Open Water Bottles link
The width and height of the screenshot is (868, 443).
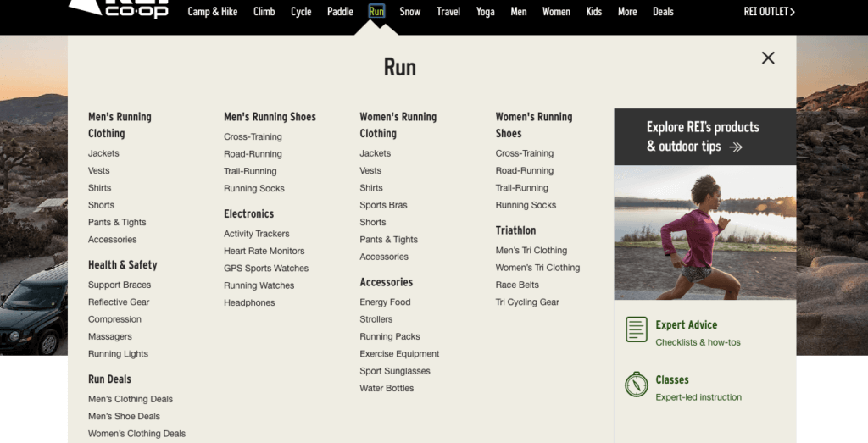[387, 388]
